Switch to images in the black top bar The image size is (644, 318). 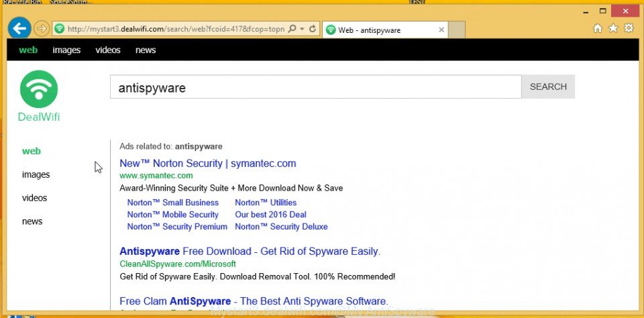click(66, 50)
